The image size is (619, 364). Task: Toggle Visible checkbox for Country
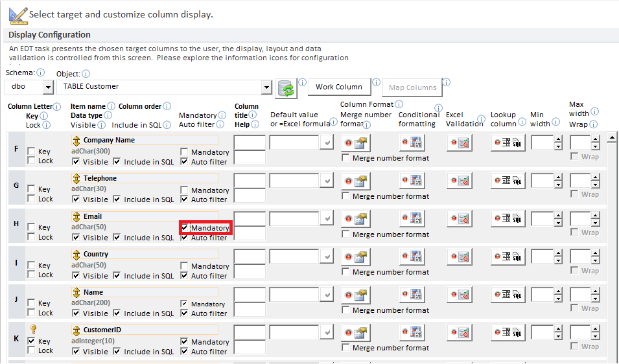(76, 276)
